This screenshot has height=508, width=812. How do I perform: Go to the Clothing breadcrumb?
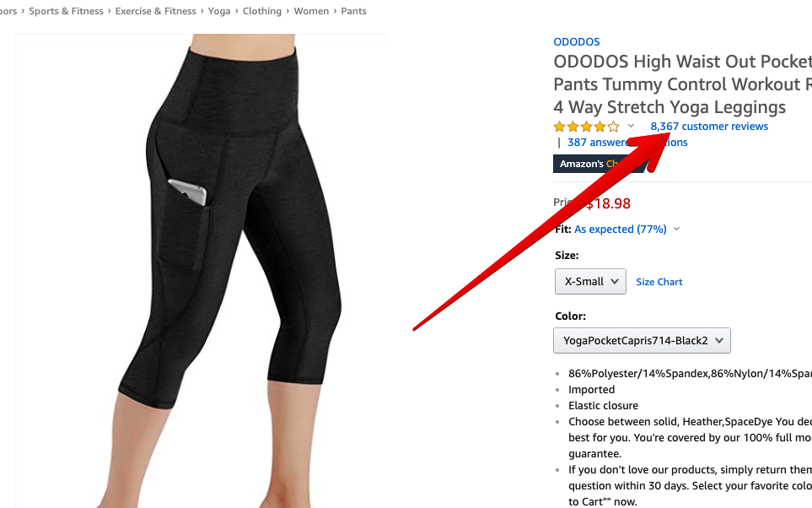coord(262,11)
